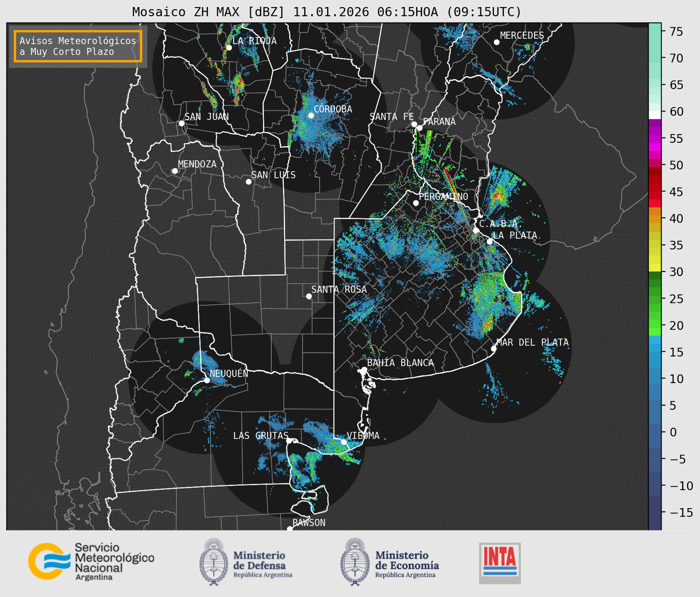Viewport: 700px width, 597px height.
Task: Click the San Juan city marker dot
Action: [181, 123]
